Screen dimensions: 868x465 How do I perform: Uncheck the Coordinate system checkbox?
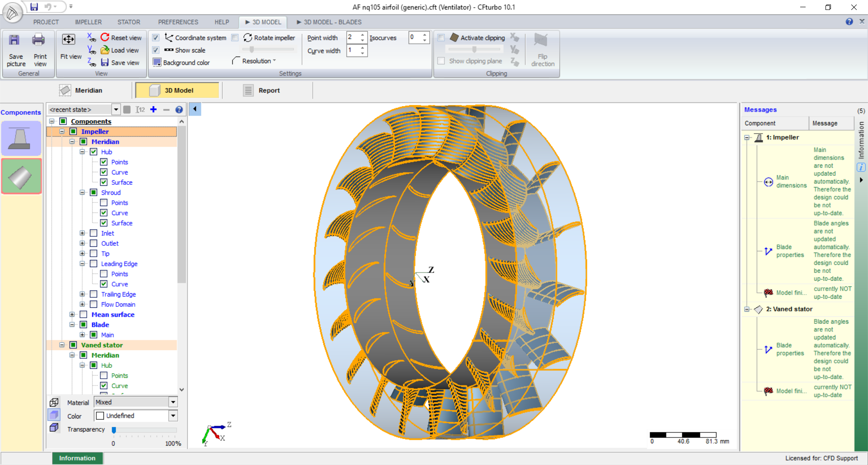[x=156, y=38]
